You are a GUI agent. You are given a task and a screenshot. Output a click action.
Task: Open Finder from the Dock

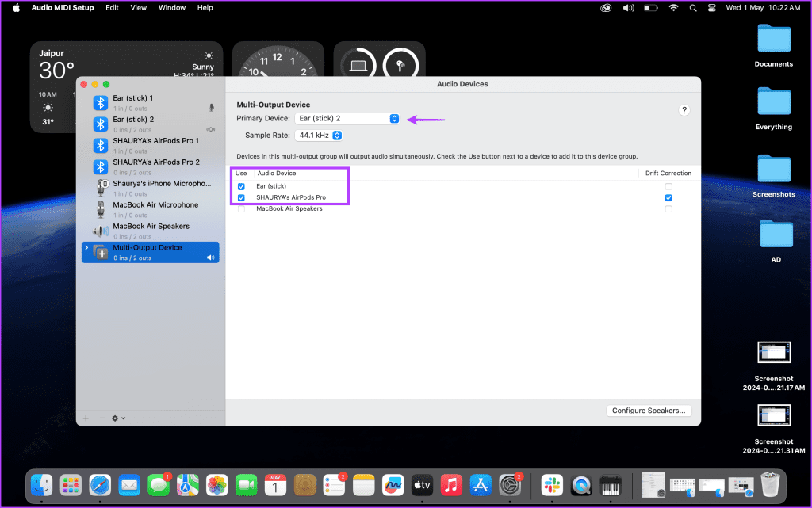(x=41, y=485)
